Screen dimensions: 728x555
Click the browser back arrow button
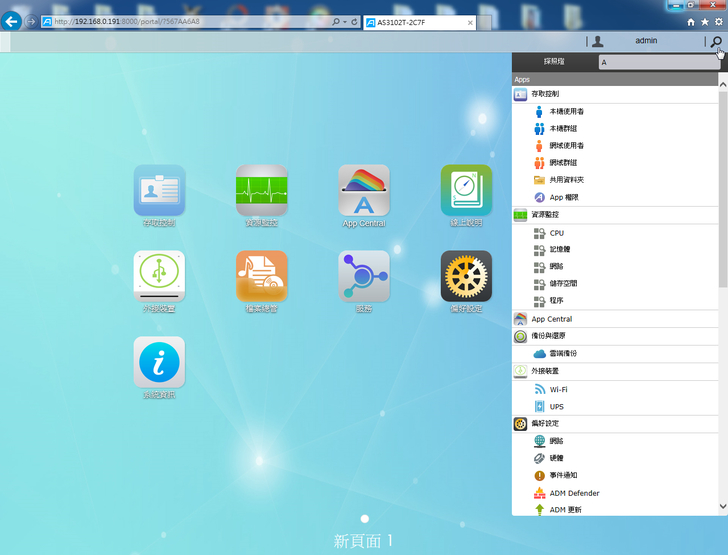point(12,21)
